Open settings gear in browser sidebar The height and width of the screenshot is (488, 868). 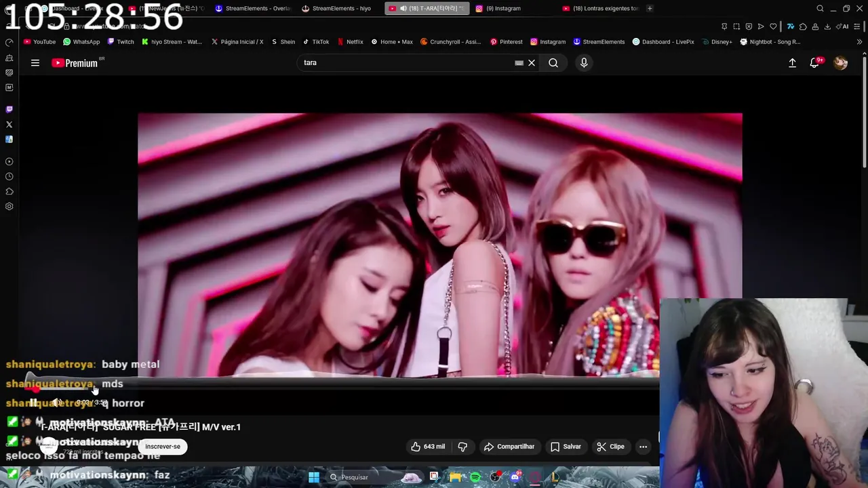click(9, 207)
